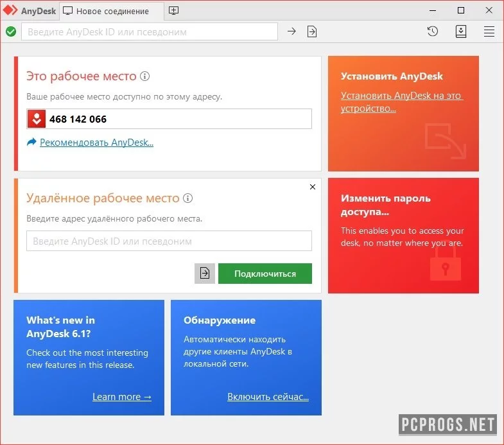Screen dimensions: 504x445
Task: Click What's new in AnyDesk 6.1 heading
Action: click(x=61, y=327)
